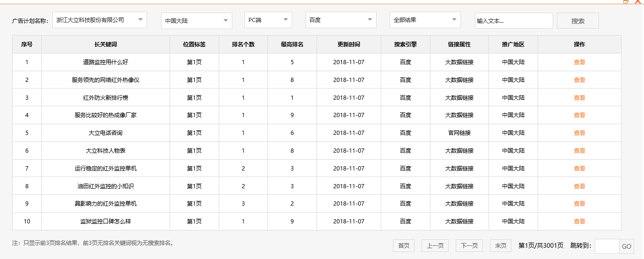Screen dimensions: 644x259
Task: Click 大数据链接 in the 红外防火新排行榜 row
Action: click(x=459, y=97)
